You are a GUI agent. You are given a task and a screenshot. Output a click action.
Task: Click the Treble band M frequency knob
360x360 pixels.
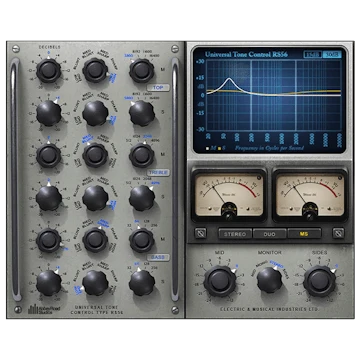pos(142,155)
